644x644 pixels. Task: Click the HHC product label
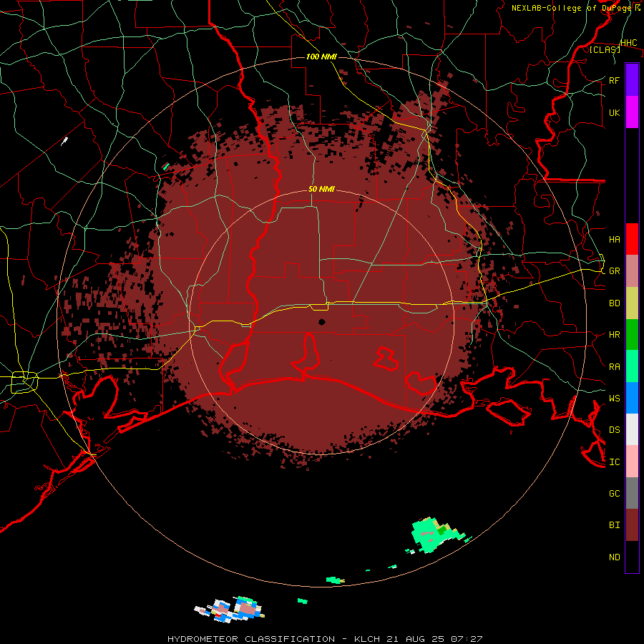pos(629,43)
